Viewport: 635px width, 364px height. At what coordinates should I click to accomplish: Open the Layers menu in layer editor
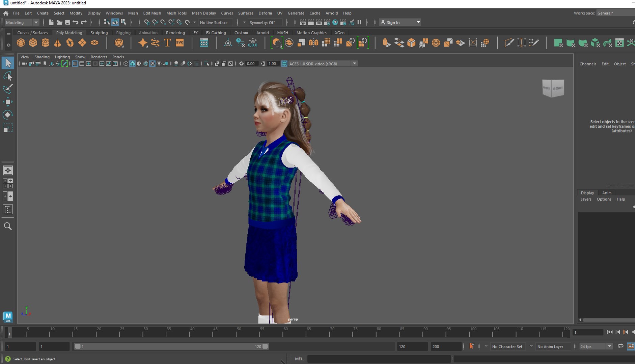pos(586,199)
